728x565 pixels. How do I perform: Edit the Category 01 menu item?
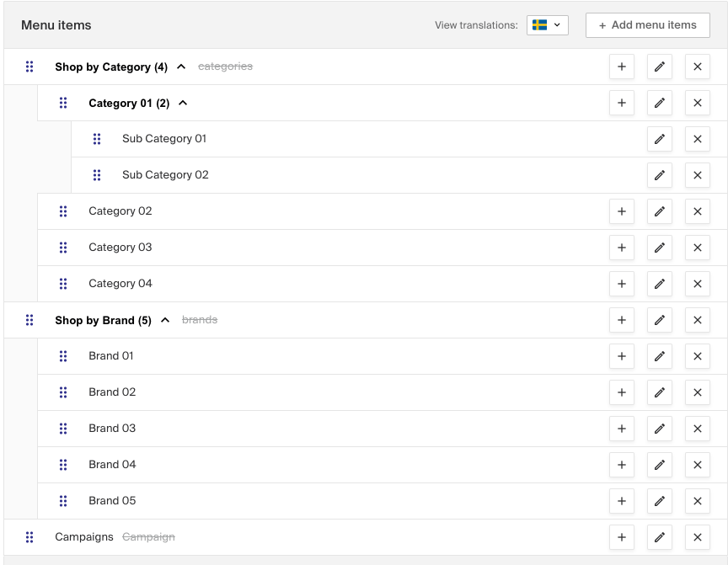click(660, 103)
